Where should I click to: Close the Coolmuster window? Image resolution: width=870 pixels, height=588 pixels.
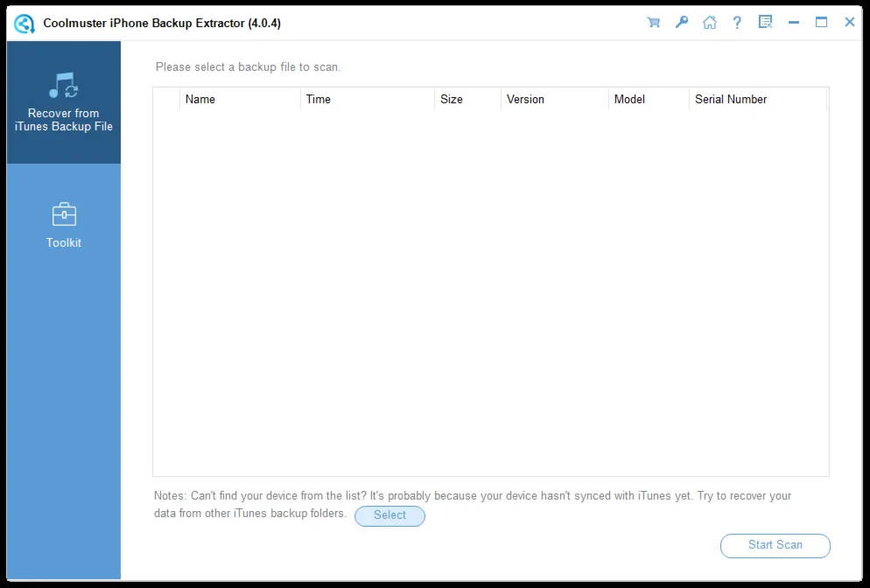[850, 23]
